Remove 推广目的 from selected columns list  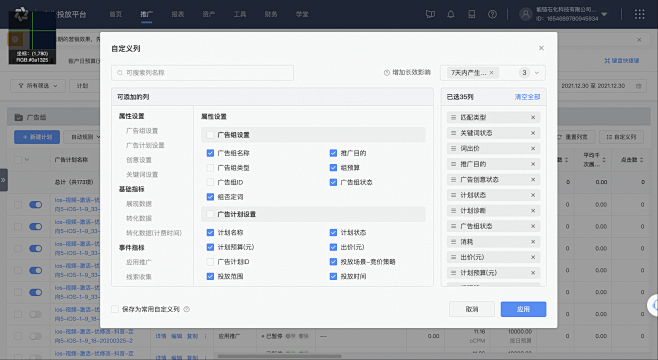(x=533, y=164)
